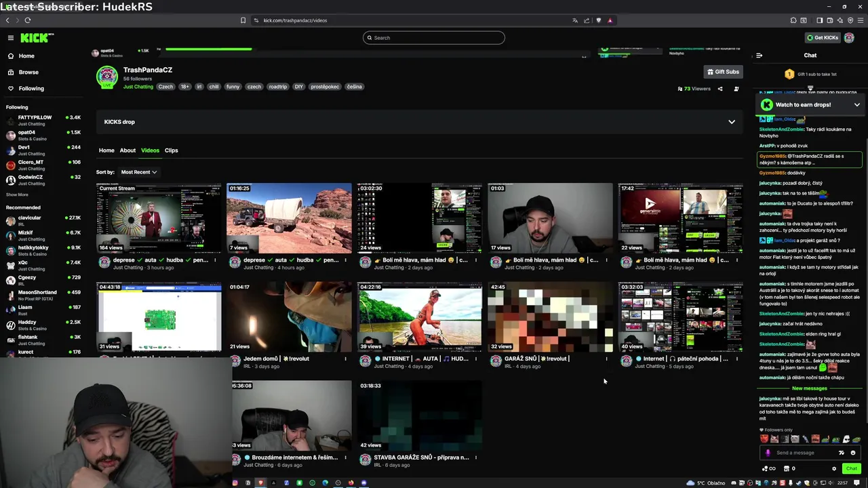The height and width of the screenshot is (488, 868).
Task: Open options menu for Brouzdáme internetem video
Action: [x=345, y=457]
